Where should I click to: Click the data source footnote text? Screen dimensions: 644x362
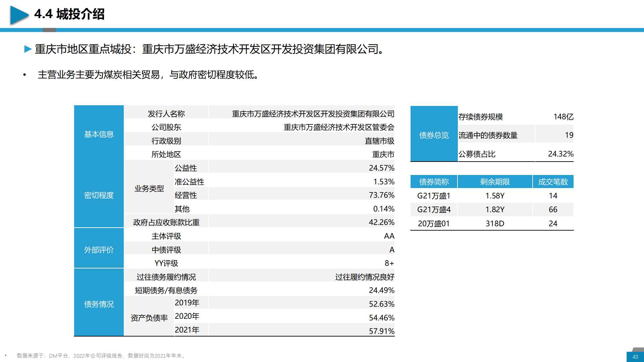(101, 356)
